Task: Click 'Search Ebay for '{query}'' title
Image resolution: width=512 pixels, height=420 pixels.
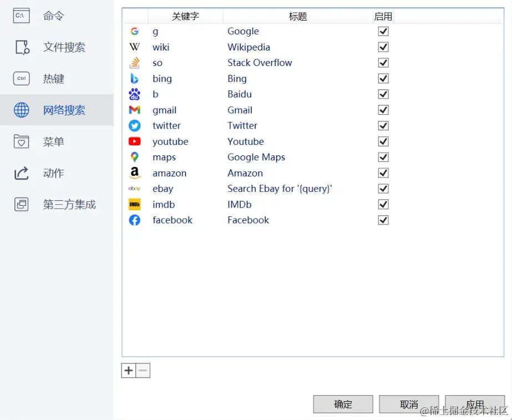Action: pos(280,189)
